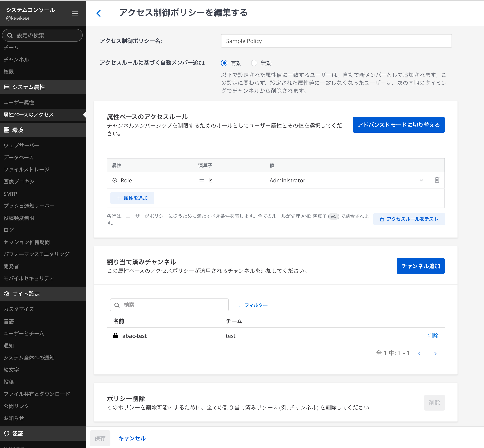Click the Sample Policy name field

[x=336, y=41]
